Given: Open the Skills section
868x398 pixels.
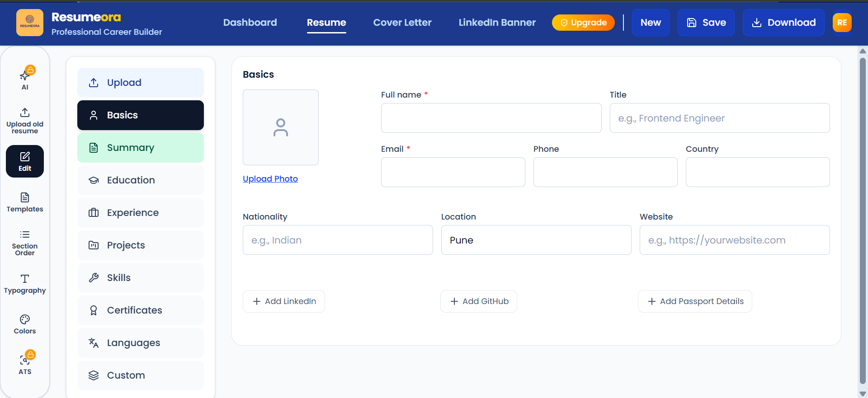Looking at the screenshot, I should (x=141, y=278).
